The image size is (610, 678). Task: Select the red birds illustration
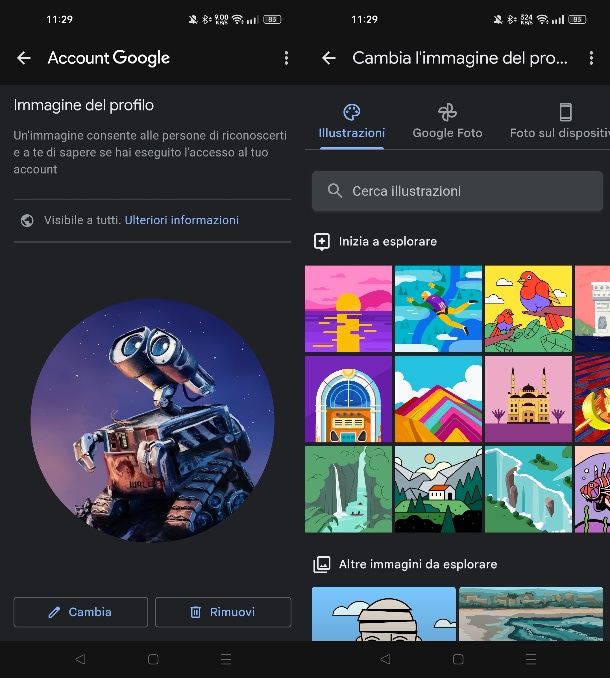(528, 309)
